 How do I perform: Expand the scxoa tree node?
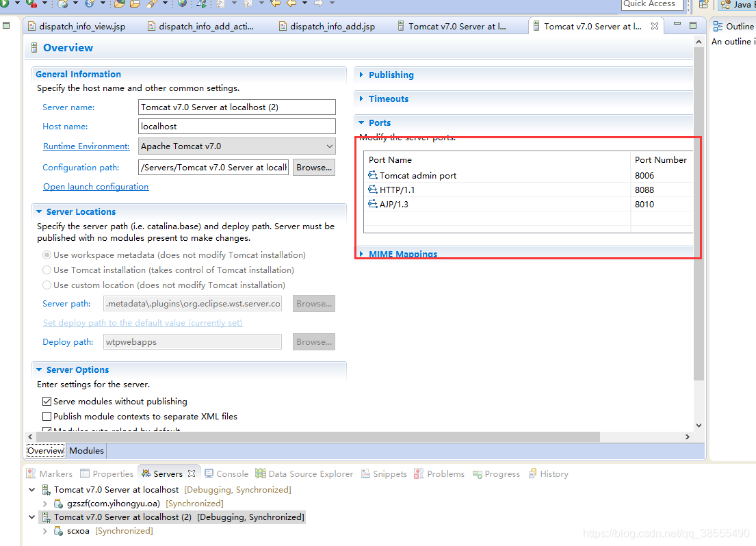click(45, 531)
